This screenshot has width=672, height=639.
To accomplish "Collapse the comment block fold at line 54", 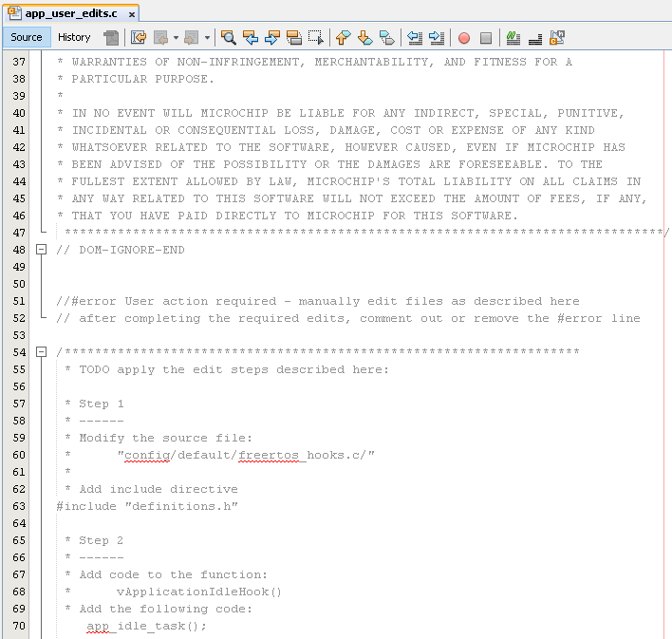I will click(x=41, y=352).
